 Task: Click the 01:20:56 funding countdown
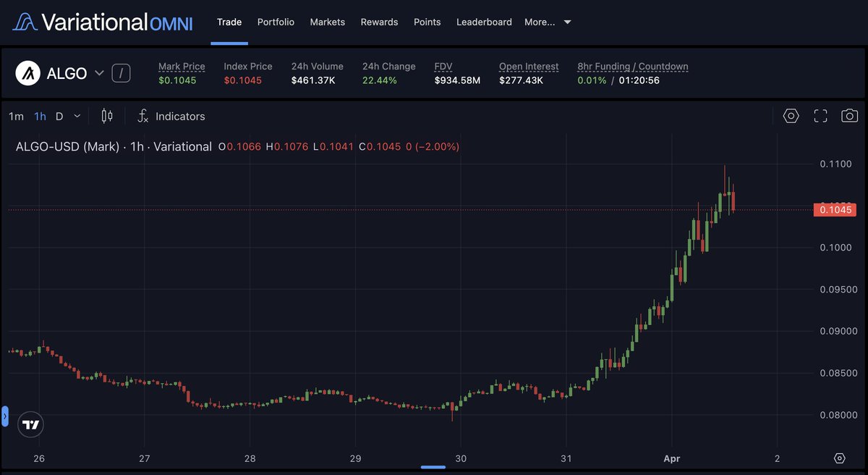click(x=639, y=80)
